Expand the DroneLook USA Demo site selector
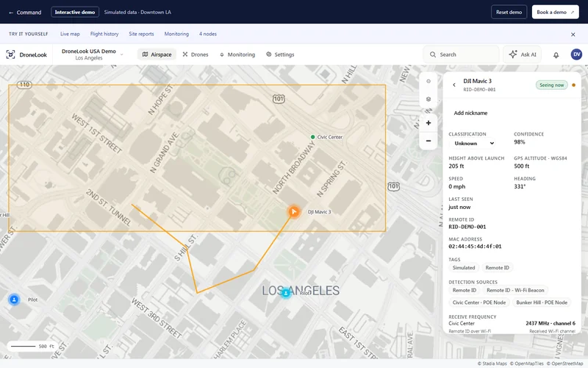Viewport: 588px width, 368px height. click(x=92, y=54)
